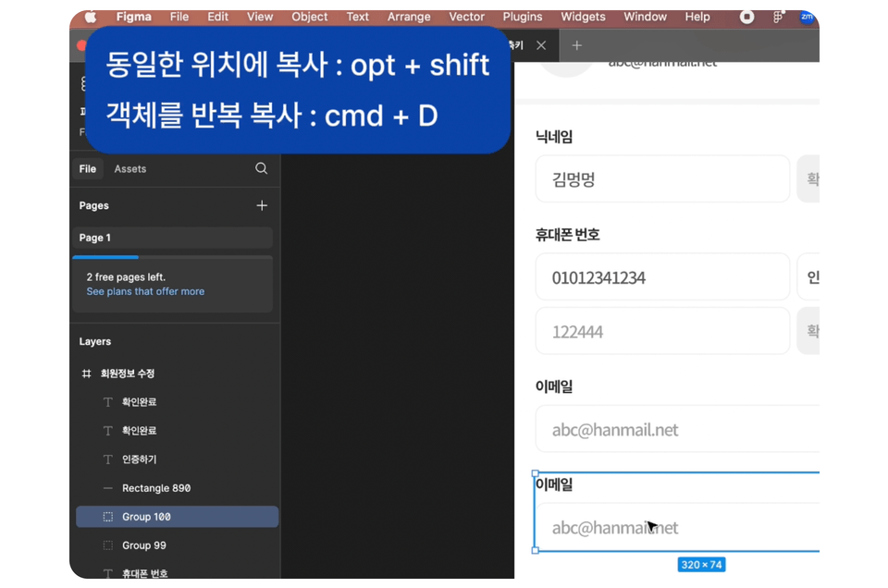This screenshot has width=888, height=588.
Task: Click the Zoom icon in the menu bar
Action: [807, 17]
